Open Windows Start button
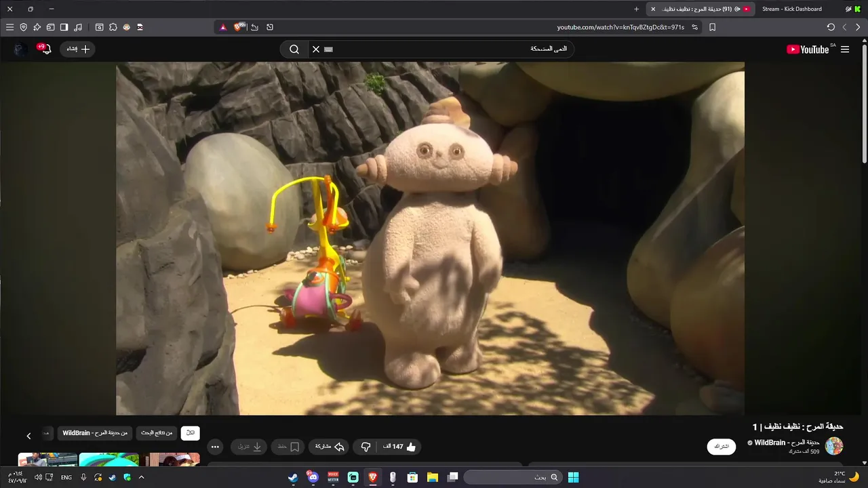Viewport: 868px width, 488px height. pyautogui.click(x=573, y=477)
